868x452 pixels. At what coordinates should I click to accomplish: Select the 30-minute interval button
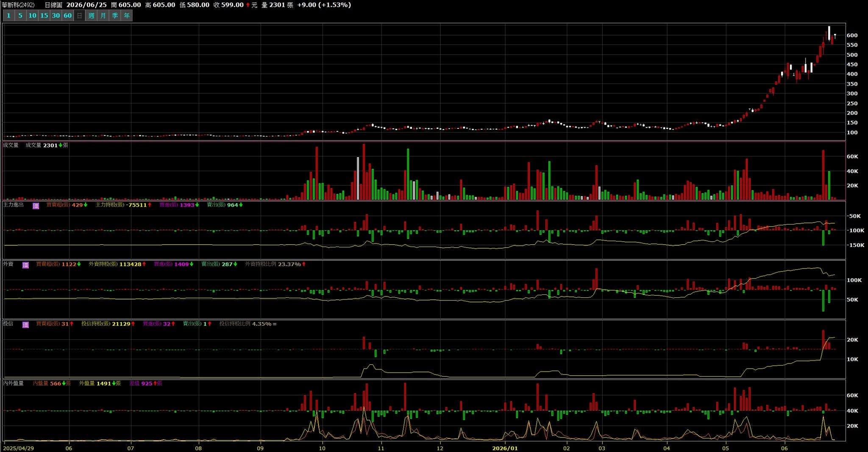tap(56, 16)
